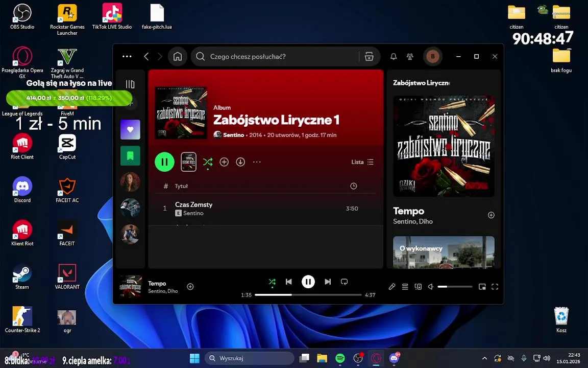Toggle shuffle in bottom player controls

coord(272,282)
